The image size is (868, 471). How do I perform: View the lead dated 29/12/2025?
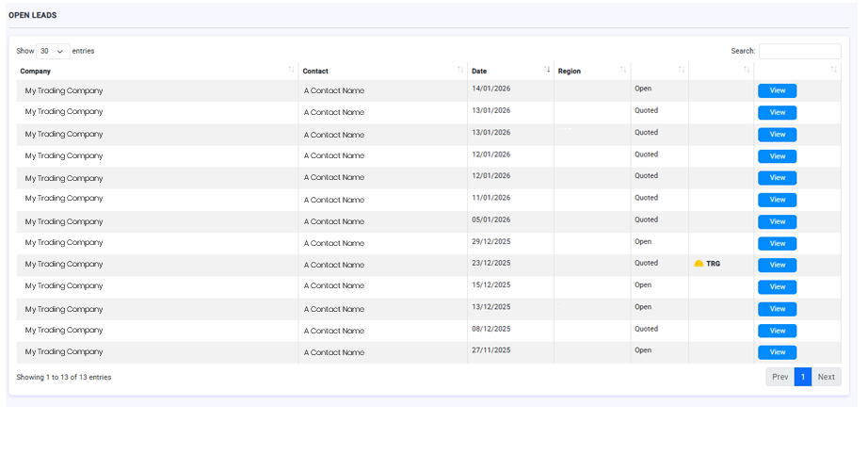tap(777, 243)
